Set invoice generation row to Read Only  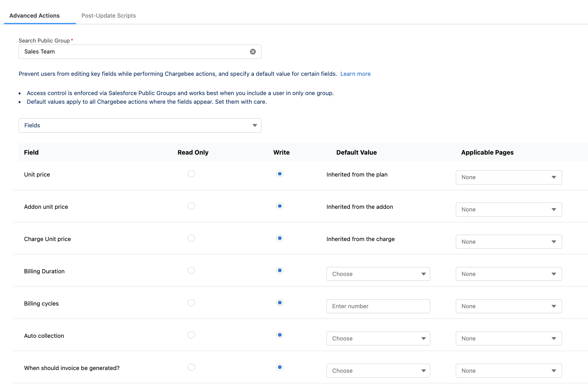191,367
